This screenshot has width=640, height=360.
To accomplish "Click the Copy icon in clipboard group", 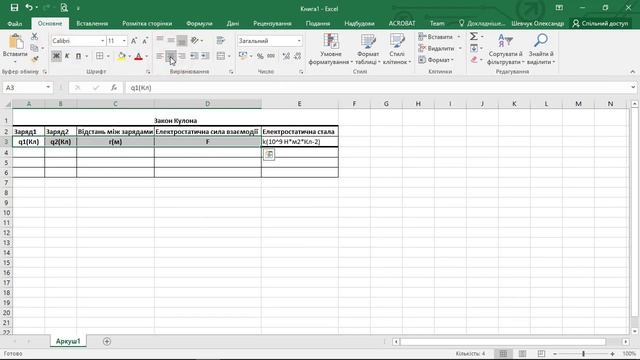I will click(x=34, y=48).
